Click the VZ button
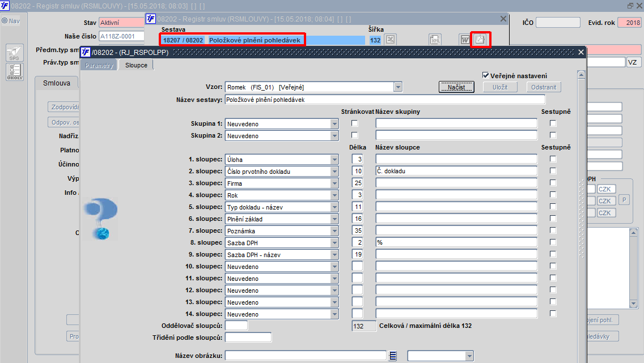 633,62
